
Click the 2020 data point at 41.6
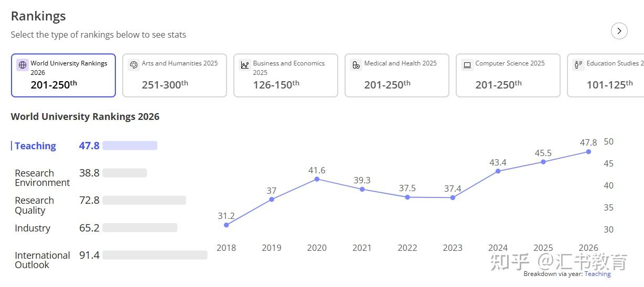click(x=317, y=179)
